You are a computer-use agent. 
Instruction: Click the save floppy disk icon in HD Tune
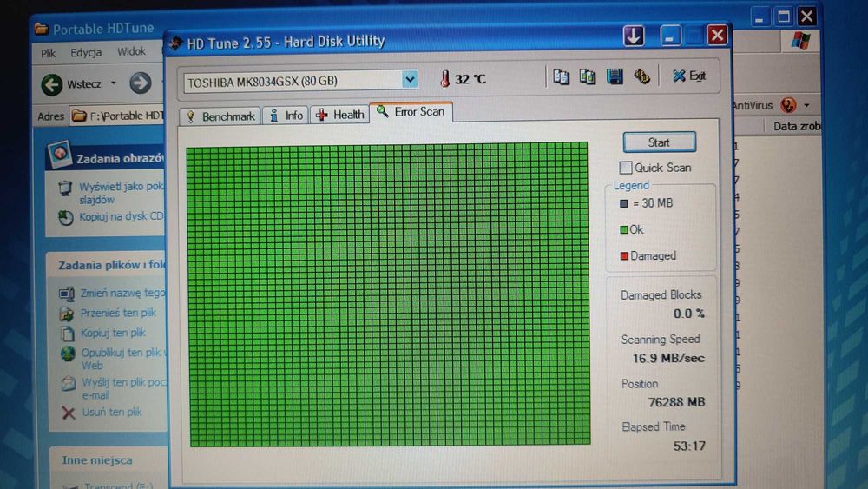(x=615, y=76)
